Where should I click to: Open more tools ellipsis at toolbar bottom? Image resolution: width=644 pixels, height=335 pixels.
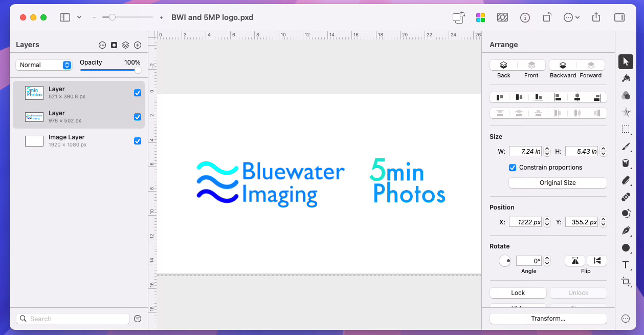[626, 319]
